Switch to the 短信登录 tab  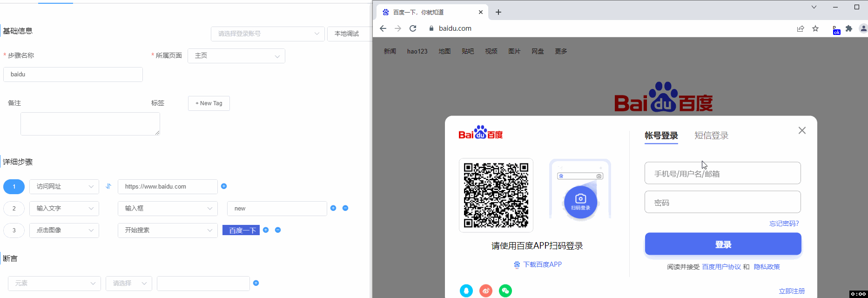click(712, 135)
